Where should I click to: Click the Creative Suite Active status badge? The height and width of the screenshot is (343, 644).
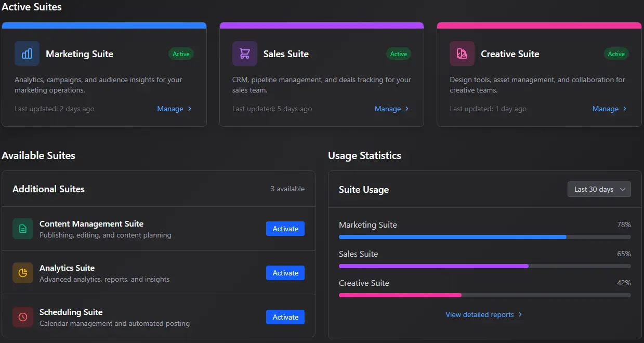[x=616, y=54]
